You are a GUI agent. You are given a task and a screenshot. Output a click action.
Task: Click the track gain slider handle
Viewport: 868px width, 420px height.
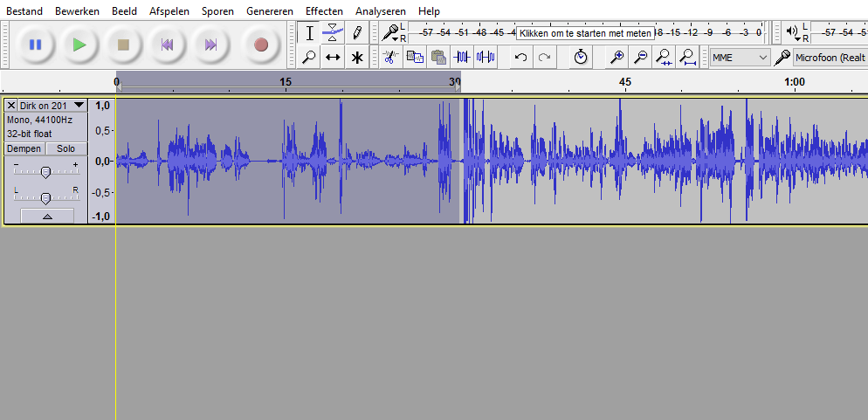tap(46, 173)
